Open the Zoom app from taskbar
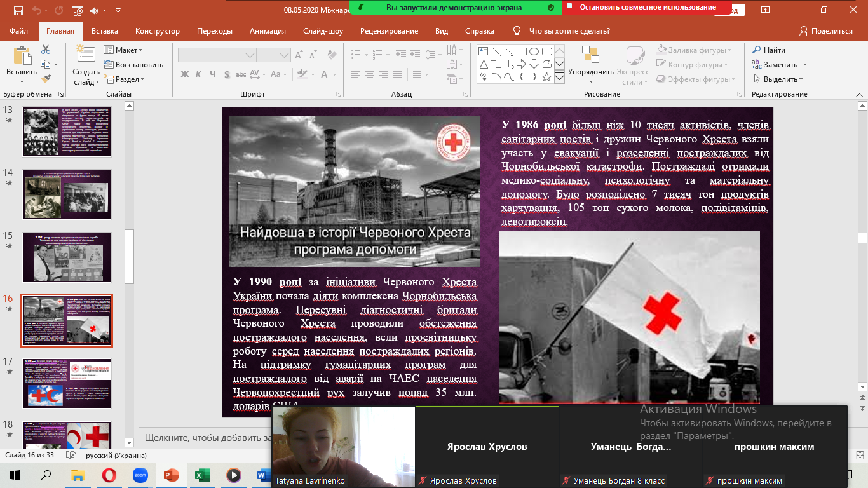 pyautogui.click(x=140, y=475)
